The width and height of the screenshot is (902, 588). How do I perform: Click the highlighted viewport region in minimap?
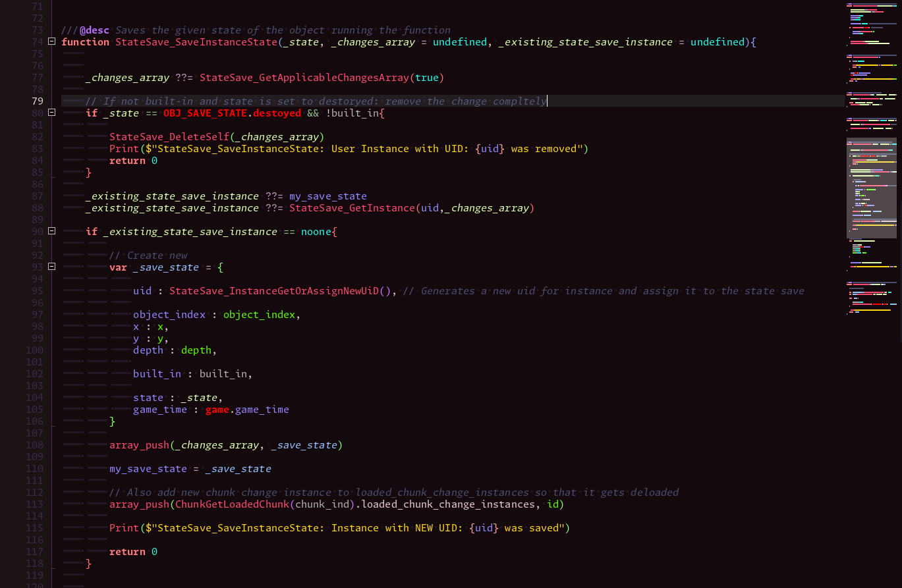coord(871,188)
